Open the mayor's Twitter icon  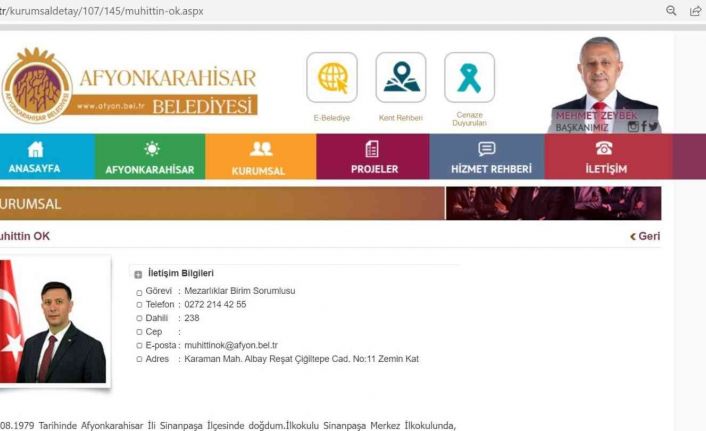coord(653,127)
